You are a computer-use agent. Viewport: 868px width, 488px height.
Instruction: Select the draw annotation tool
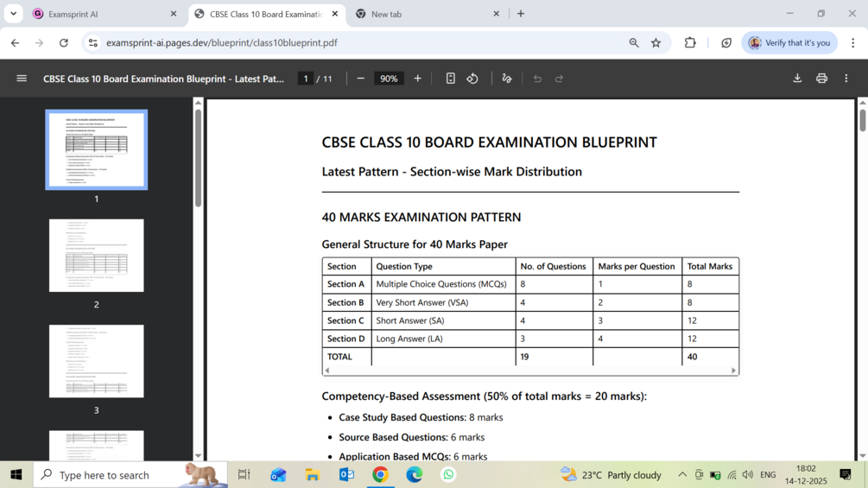pyautogui.click(x=506, y=79)
